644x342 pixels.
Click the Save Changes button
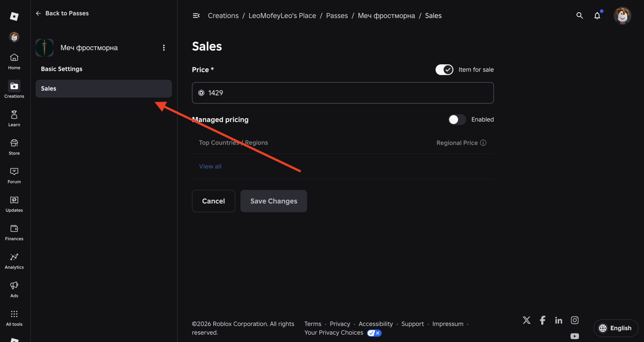(274, 201)
